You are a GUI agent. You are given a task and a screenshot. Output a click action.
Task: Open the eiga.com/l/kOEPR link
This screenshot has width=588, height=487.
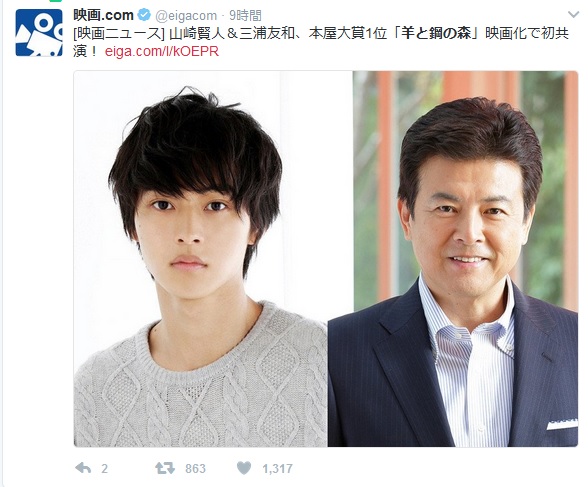click(162, 51)
